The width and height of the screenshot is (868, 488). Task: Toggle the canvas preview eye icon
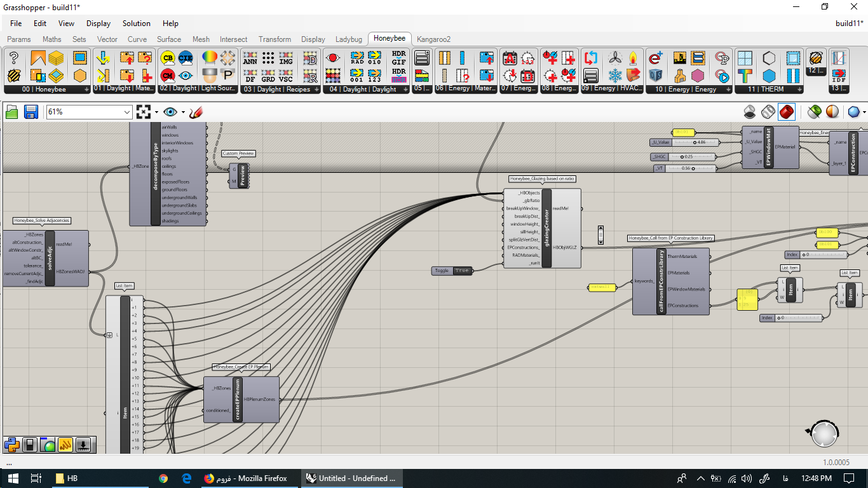[170, 112]
